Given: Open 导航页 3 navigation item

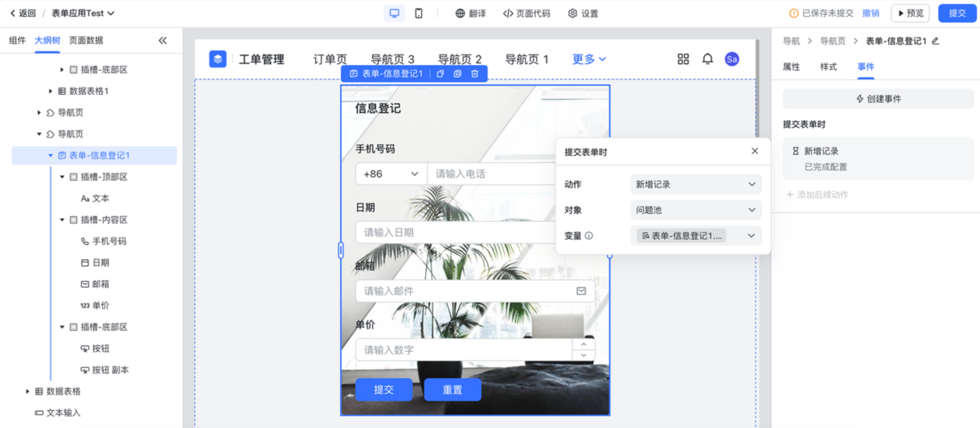Looking at the screenshot, I should 392,59.
